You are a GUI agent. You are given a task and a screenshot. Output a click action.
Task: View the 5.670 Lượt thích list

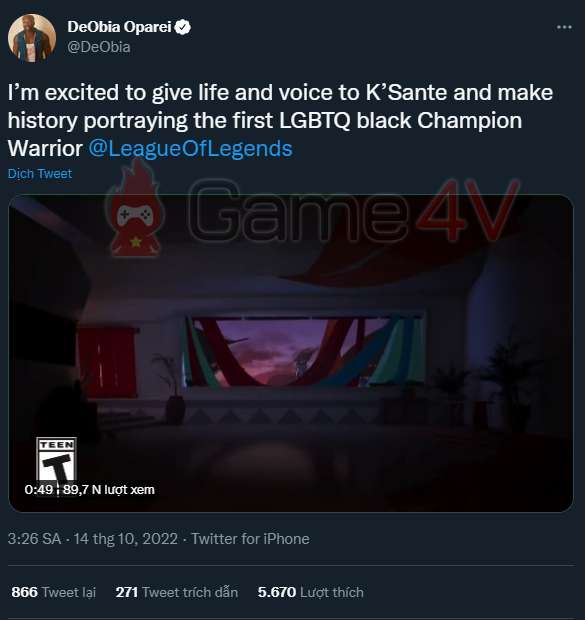310,592
